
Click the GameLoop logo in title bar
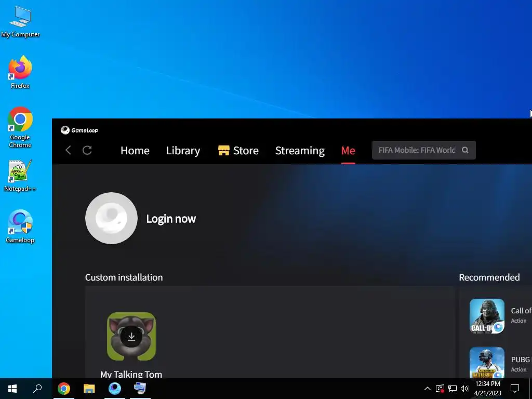pos(79,130)
